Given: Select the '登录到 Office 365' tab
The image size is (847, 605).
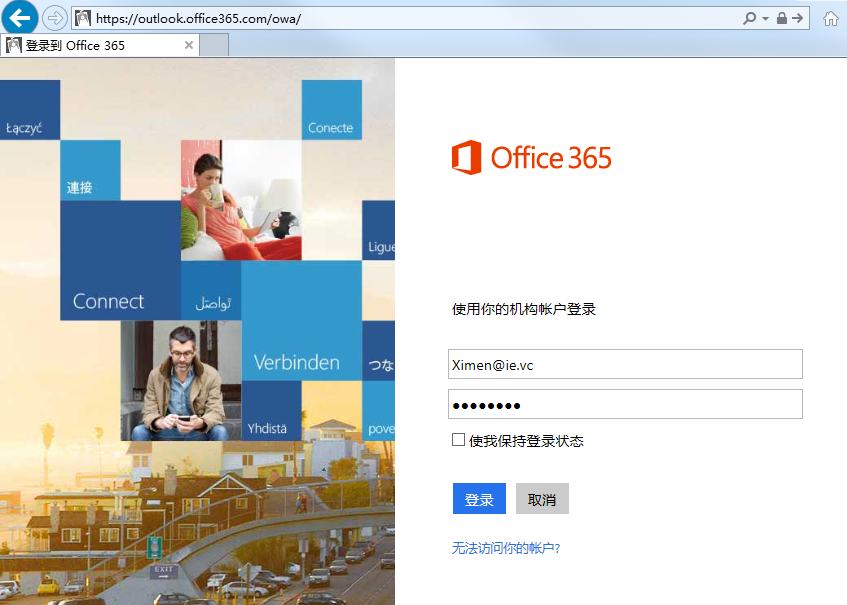Looking at the screenshot, I should pyautogui.click(x=90, y=45).
